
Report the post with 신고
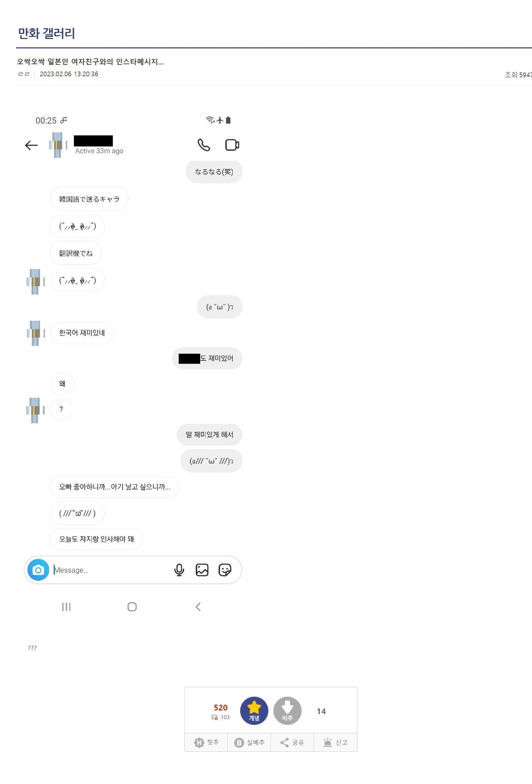[x=335, y=742]
